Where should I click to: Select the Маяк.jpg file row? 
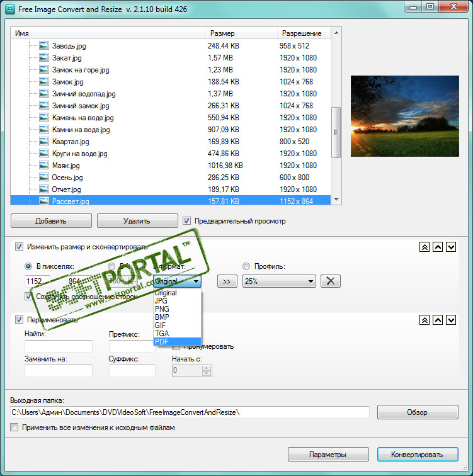(x=170, y=166)
